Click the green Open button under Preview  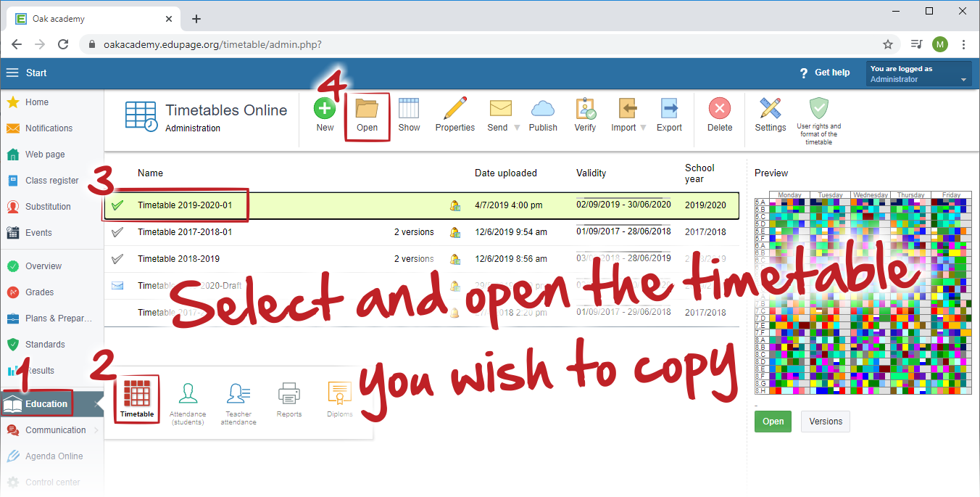coord(773,422)
